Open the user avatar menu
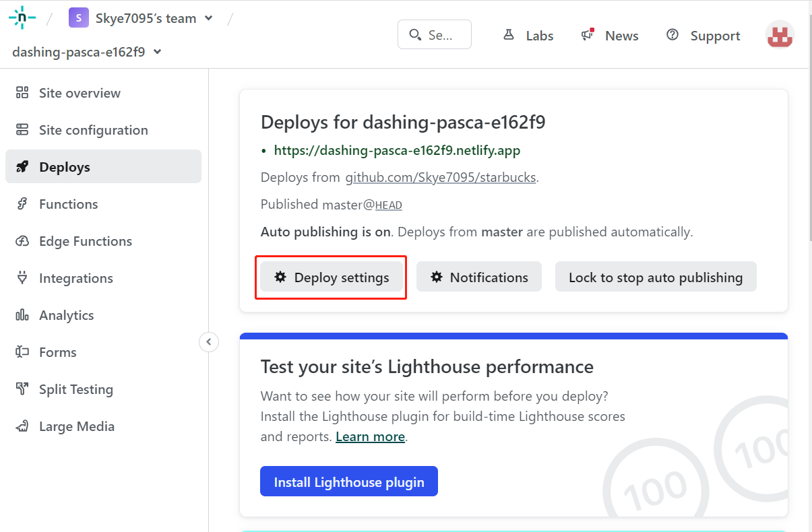Viewport: 812px width, 532px height. pos(780,35)
